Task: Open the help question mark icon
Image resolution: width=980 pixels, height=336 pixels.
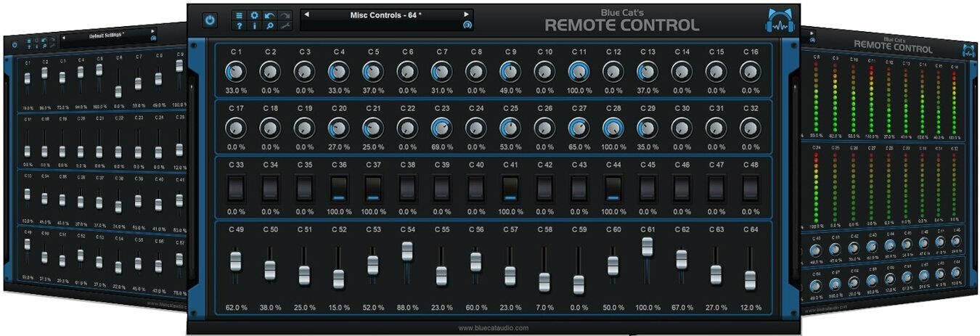Action: (240, 26)
